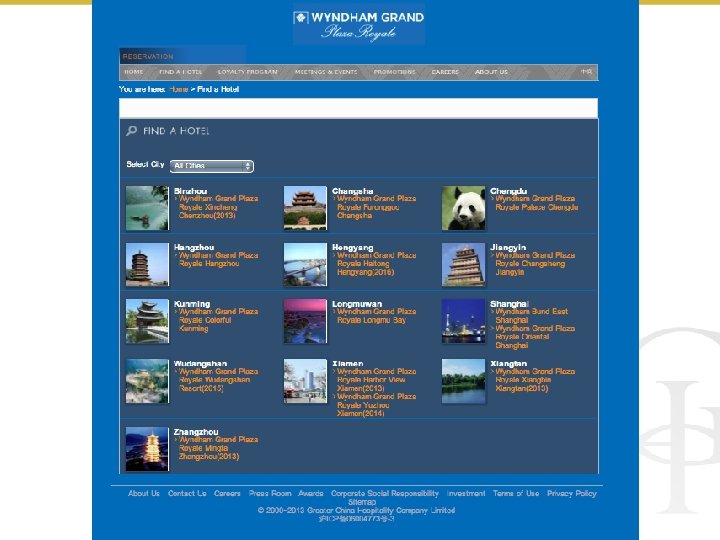The width and height of the screenshot is (720, 540).
Task: Switch language to Chinese in nav bar
Action: [x=586, y=72]
